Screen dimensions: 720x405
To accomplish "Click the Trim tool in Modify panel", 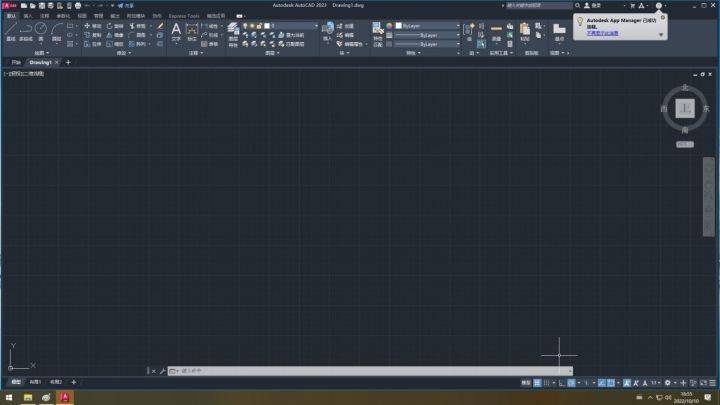I will pos(137,26).
